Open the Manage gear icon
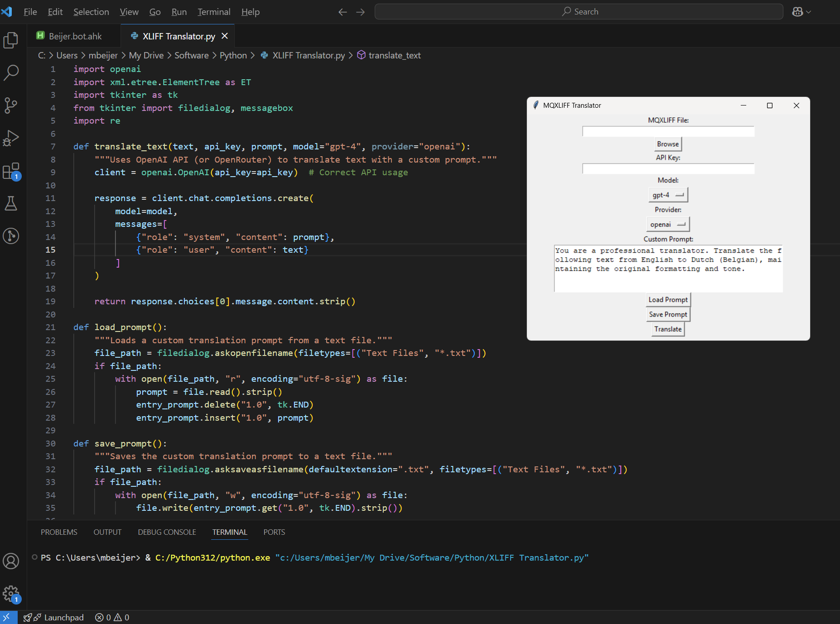The image size is (840, 624). click(x=11, y=594)
